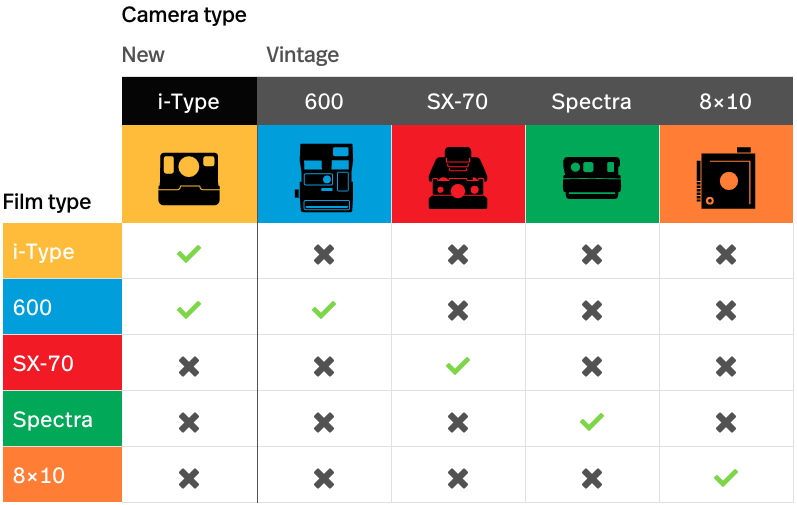
Task: Select the red SX-70 folding camera icon
Action: coord(457,178)
